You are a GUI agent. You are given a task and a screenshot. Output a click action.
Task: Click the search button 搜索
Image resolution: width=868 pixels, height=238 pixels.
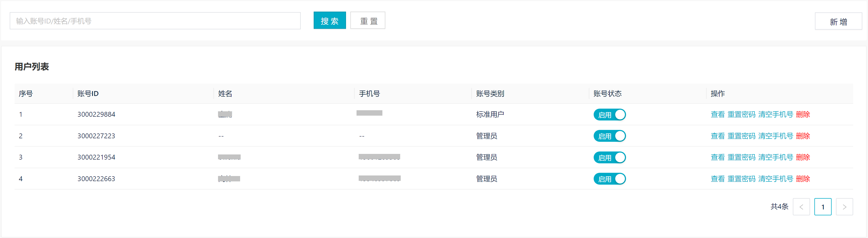(329, 20)
